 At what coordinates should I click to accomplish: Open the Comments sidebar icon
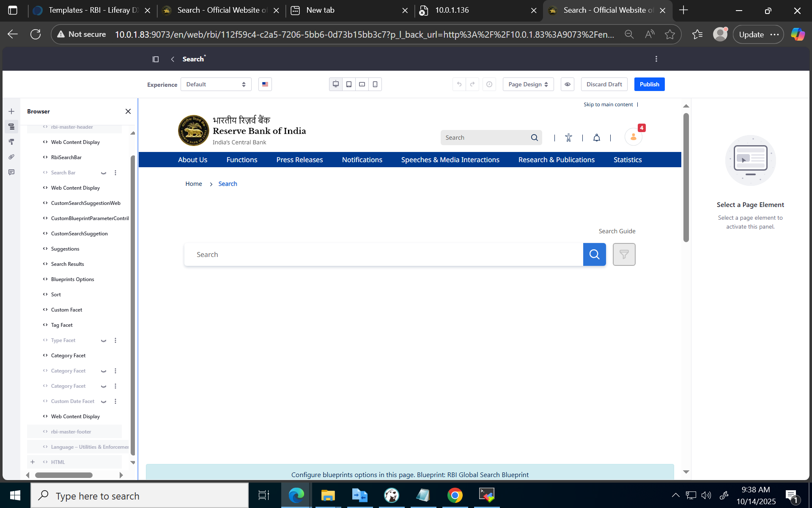click(x=11, y=172)
